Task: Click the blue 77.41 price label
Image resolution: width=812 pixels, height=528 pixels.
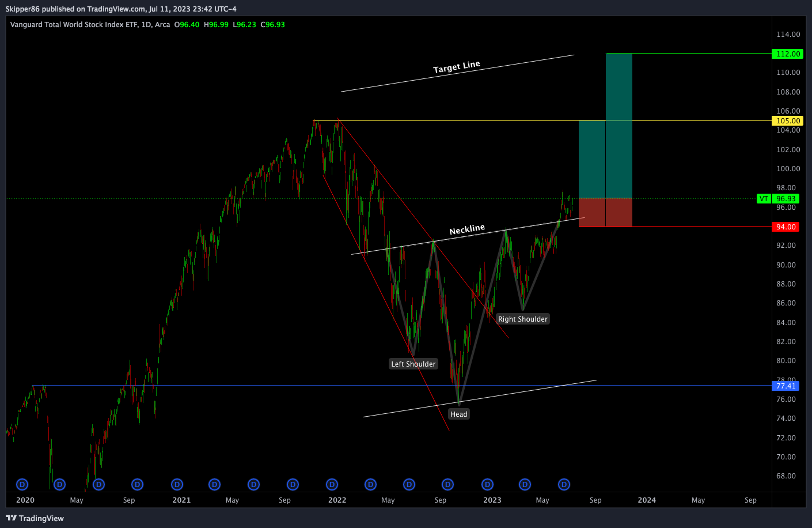Action: 786,386
